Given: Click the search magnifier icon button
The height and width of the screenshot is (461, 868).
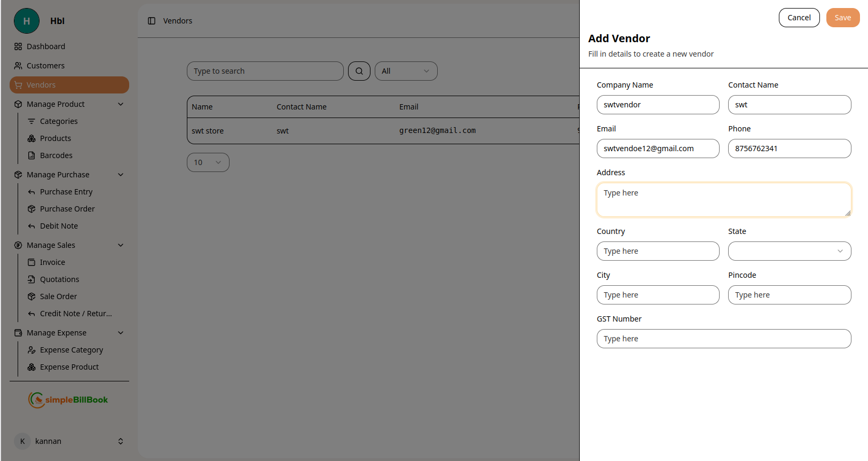Looking at the screenshot, I should [x=359, y=71].
